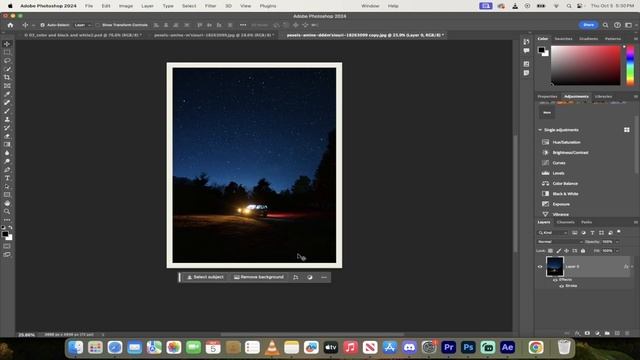Toggle Stroke effect visibility eye
This screenshot has width=640, height=360.
[562, 286]
